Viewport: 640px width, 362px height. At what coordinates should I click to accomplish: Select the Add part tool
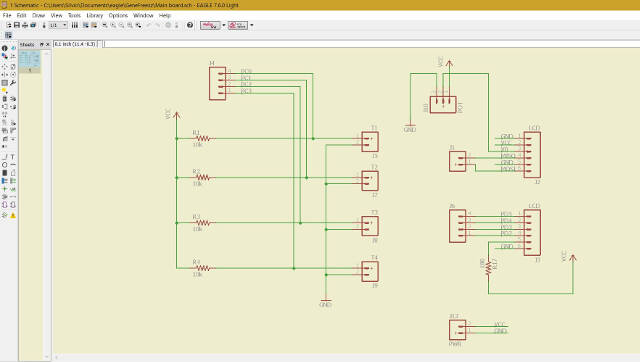pos(13,99)
